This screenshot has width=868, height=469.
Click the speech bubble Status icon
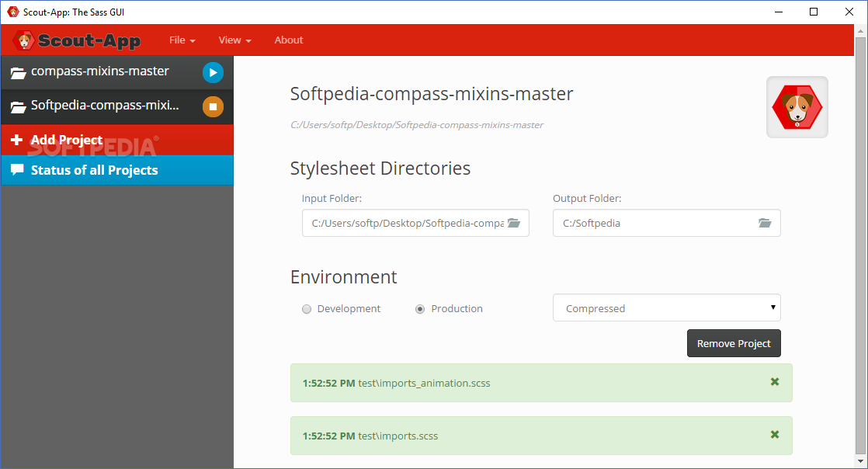(x=17, y=169)
